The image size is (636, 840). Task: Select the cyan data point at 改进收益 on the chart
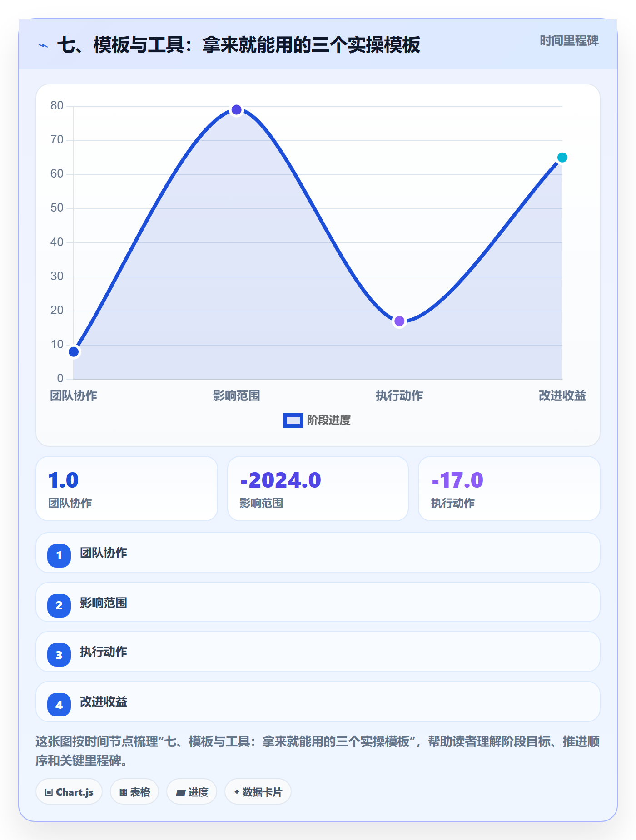coord(562,158)
